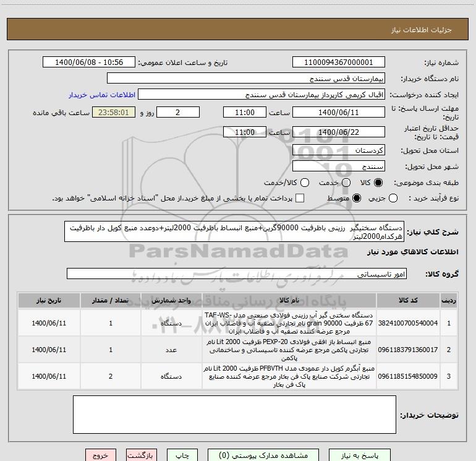Click the announcement date field 1400/06/08 - 10:56

click(89, 62)
